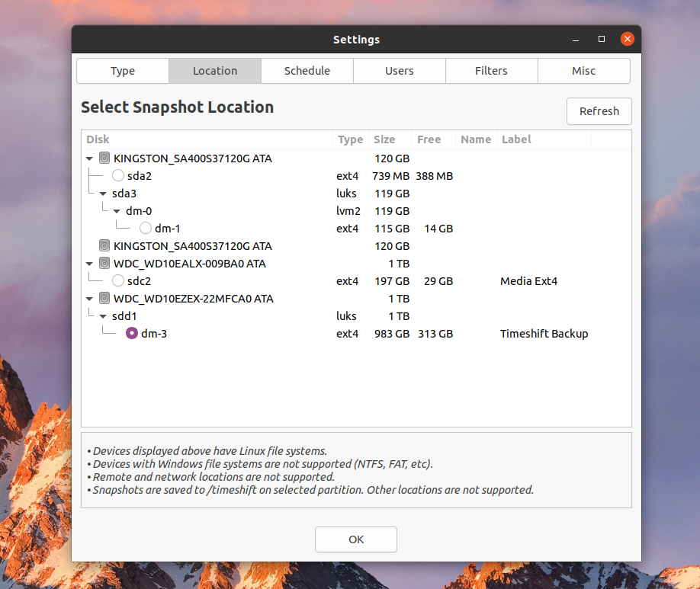Click the "ext4" type in the sda2 row

pyautogui.click(x=347, y=176)
